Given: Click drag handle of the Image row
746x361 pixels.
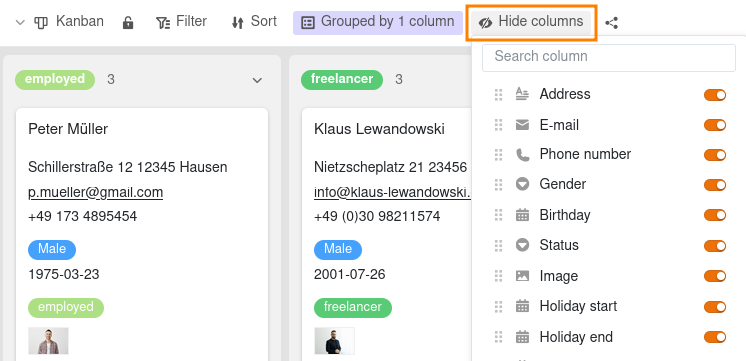Looking at the screenshot, I should click(x=498, y=276).
